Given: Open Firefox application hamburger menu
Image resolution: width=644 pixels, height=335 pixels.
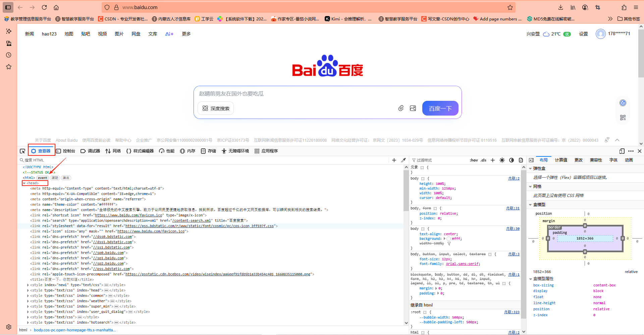Looking at the screenshot, I should (x=636, y=7).
